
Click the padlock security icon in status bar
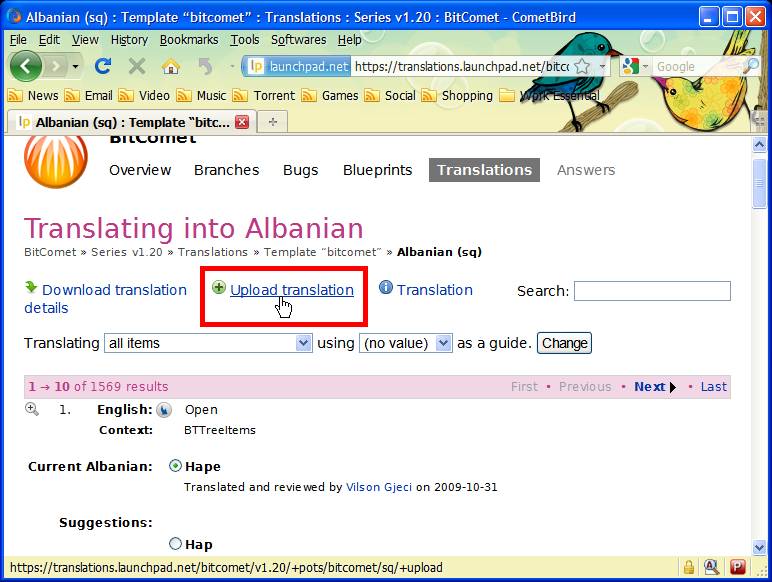[x=689, y=568]
